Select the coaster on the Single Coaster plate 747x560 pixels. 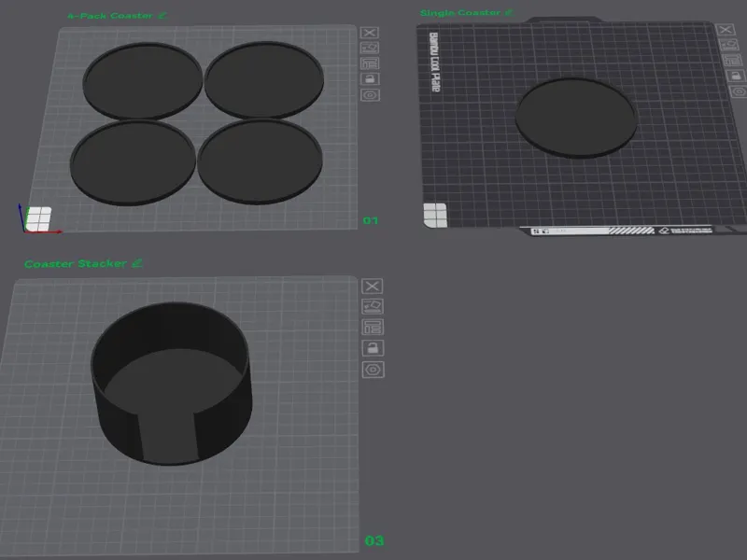tap(576, 118)
